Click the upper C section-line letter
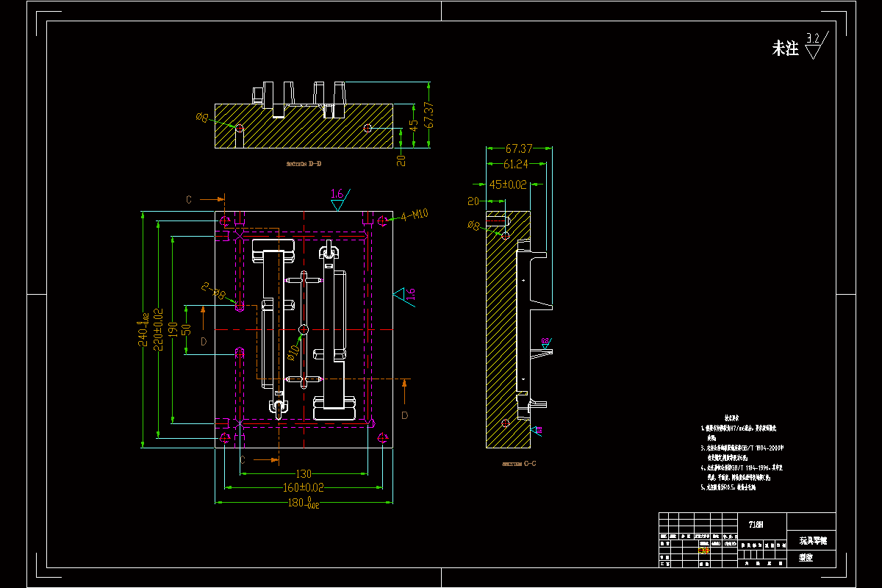 point(188,199)
